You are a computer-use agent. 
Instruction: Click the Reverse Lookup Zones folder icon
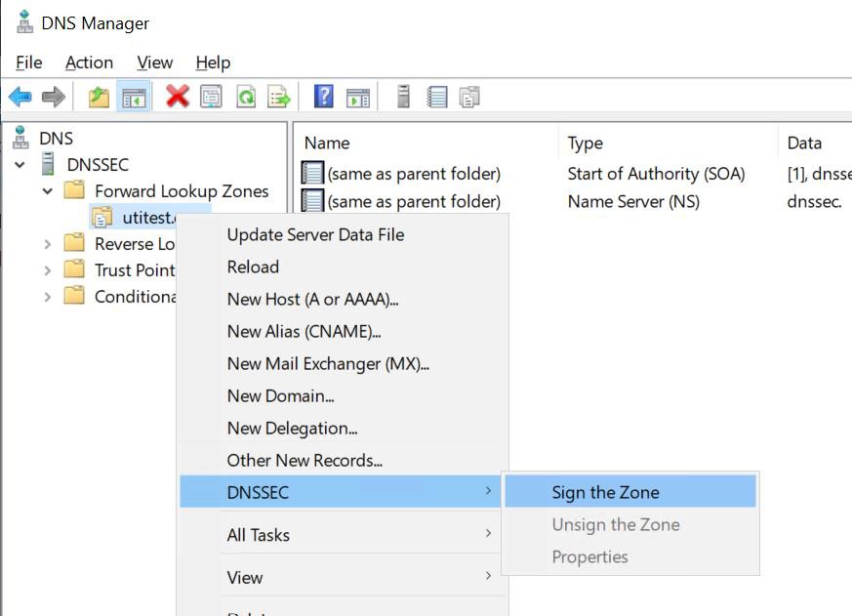click(74, 243)
